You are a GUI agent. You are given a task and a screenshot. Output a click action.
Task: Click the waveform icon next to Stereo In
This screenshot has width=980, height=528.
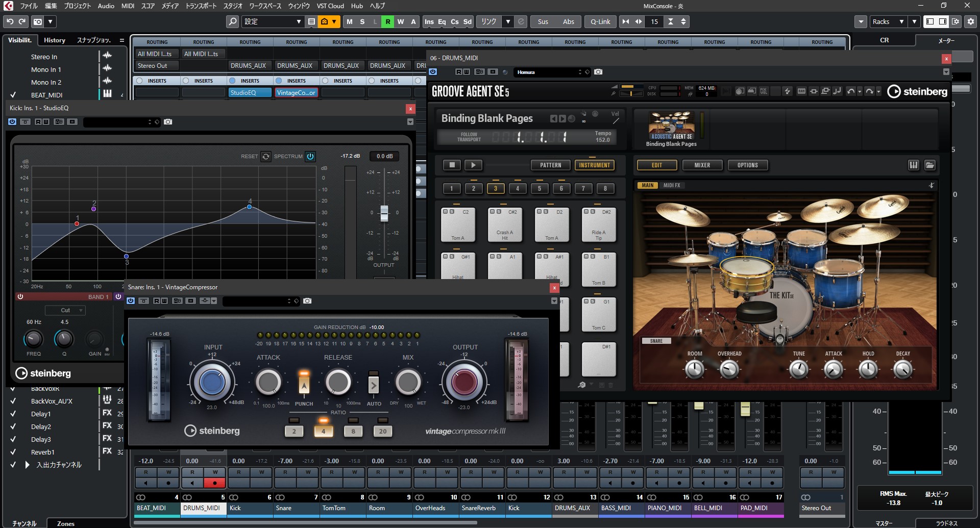[107, 55]
